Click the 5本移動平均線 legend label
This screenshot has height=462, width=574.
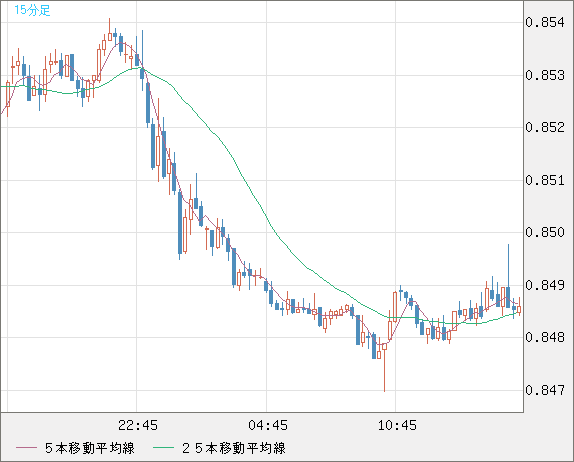coord(90,448)
